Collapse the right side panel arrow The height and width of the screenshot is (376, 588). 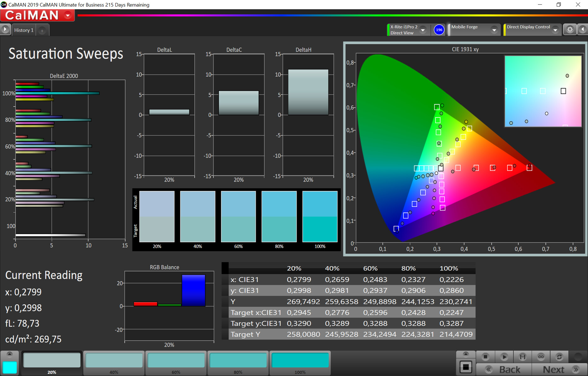pos(582,29)
